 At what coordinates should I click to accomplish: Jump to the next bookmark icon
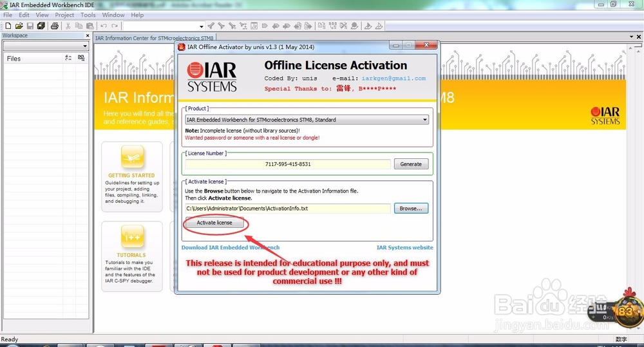coord(287,26)
